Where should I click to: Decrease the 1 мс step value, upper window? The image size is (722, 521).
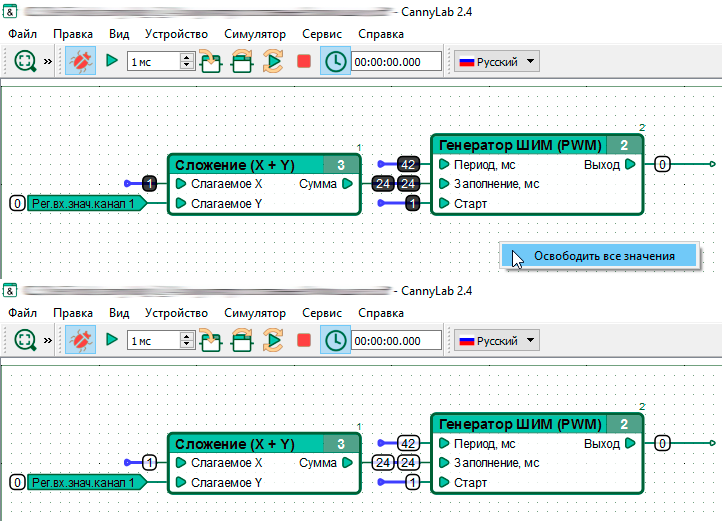pos(186,65)
